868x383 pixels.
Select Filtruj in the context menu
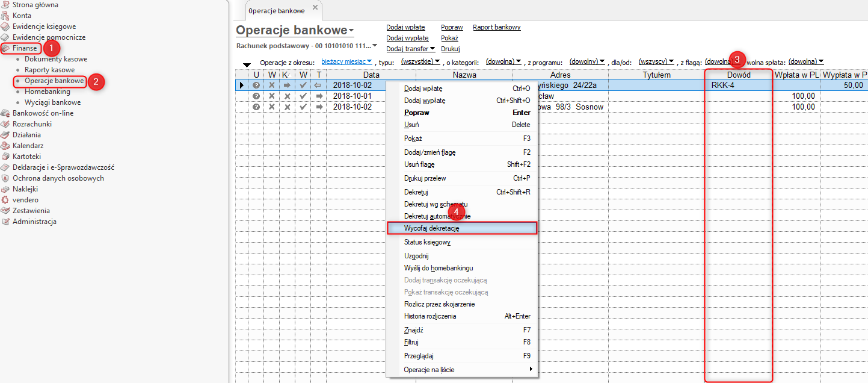[463, 342]
